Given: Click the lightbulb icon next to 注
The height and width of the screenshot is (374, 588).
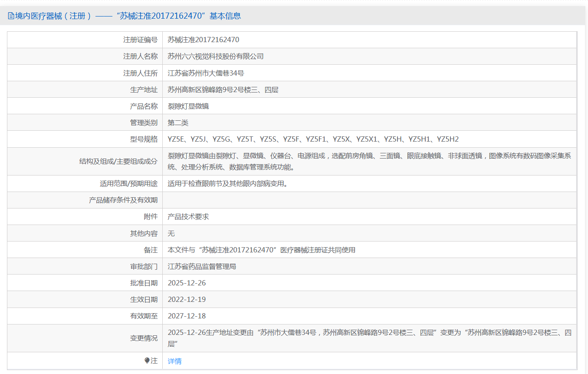Looking at the screenshot, I should click(x=147, y=361).
